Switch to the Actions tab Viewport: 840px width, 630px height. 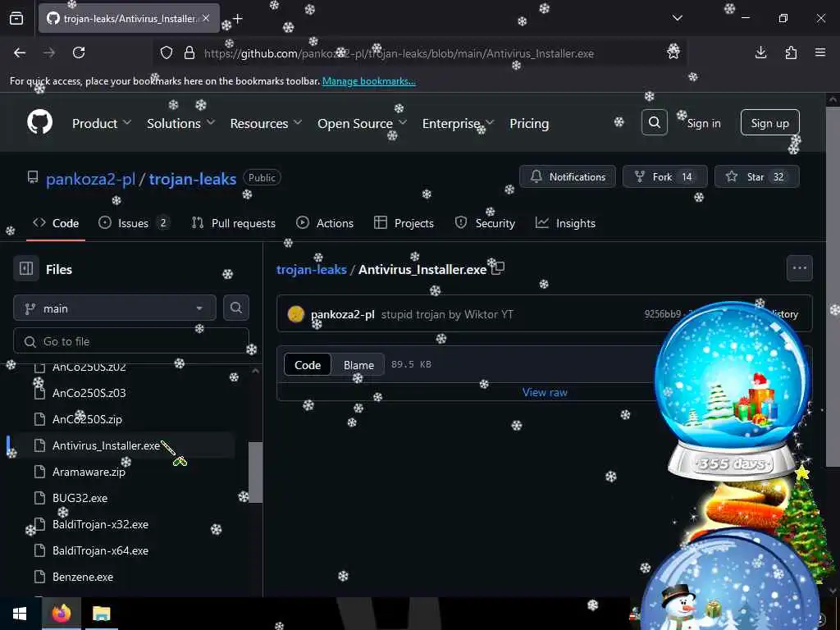coord(325,223)
